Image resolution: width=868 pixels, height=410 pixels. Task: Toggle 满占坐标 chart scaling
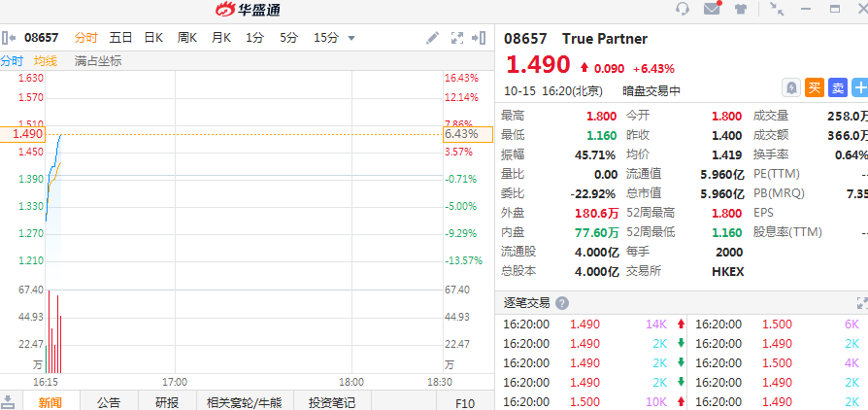(x=98, y=60)
